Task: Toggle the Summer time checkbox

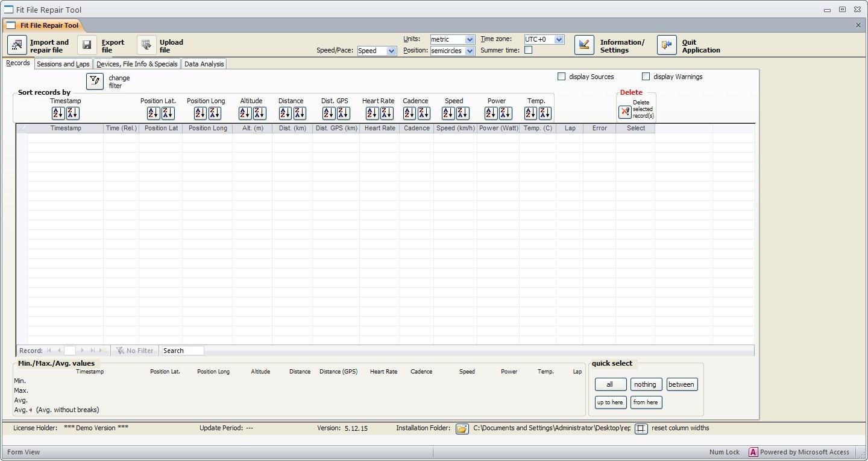Action: [528, 50]
